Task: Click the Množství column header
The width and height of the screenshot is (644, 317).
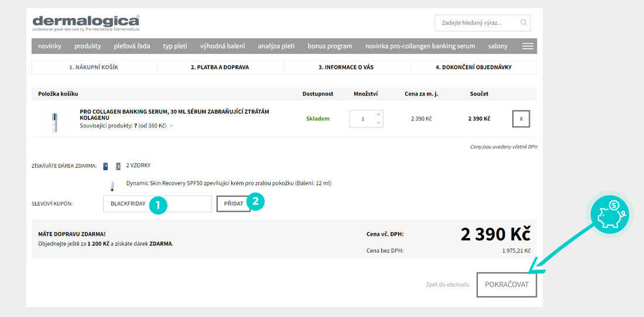Action: (365, 94)
